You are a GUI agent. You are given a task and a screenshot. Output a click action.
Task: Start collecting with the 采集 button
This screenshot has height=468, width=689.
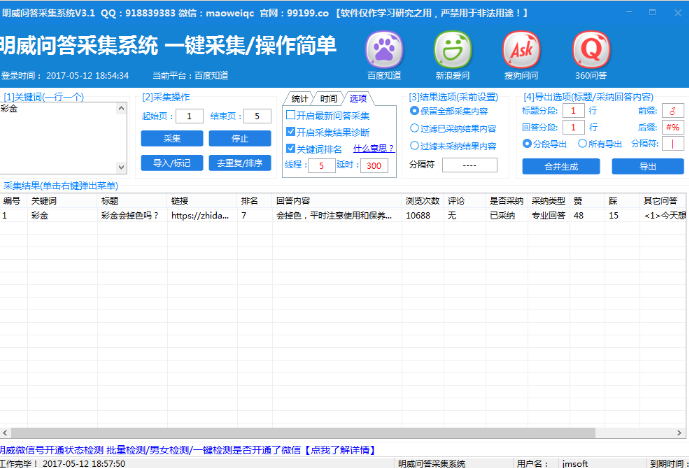172,138
